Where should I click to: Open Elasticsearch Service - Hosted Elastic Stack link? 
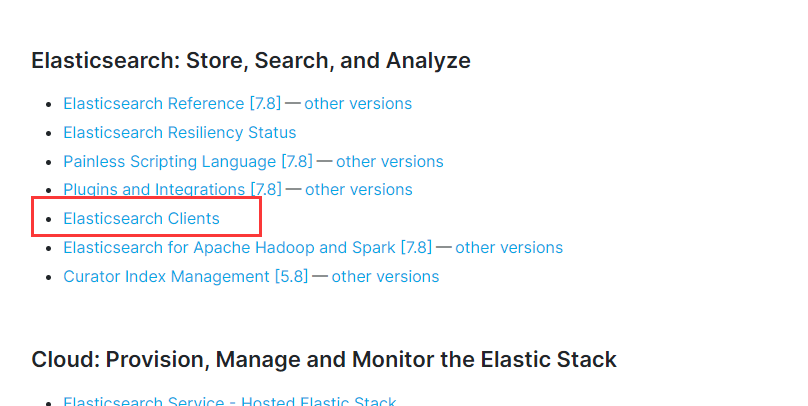229,401
